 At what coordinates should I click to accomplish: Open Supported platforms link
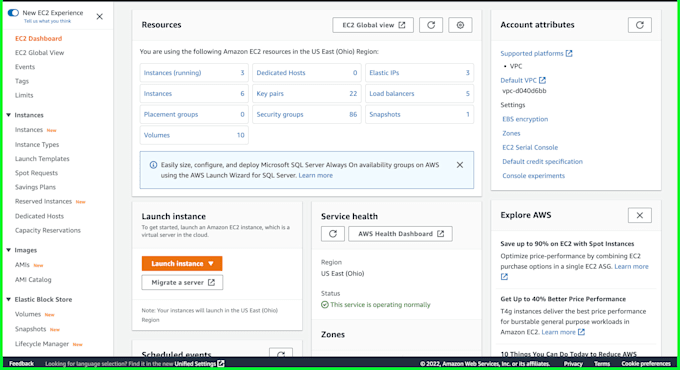coord(536,53)
